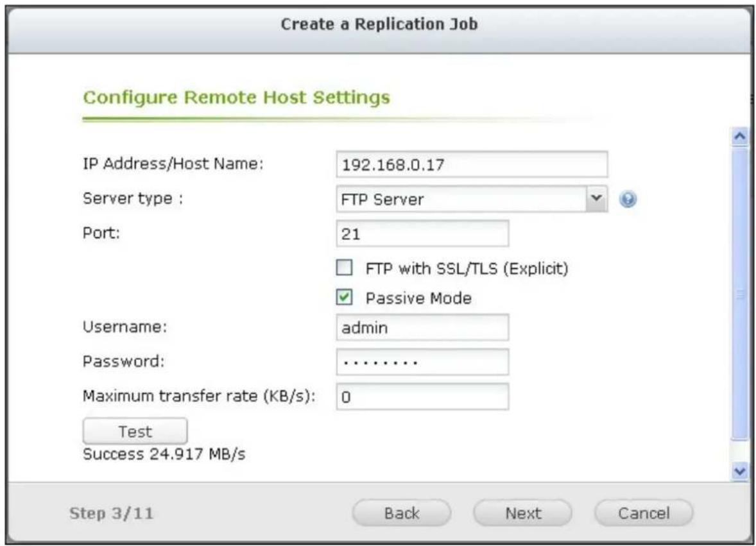This screenshot has width=756, height=546.
Task: Click into the Port field showing 21
Action: coord(422,234)
